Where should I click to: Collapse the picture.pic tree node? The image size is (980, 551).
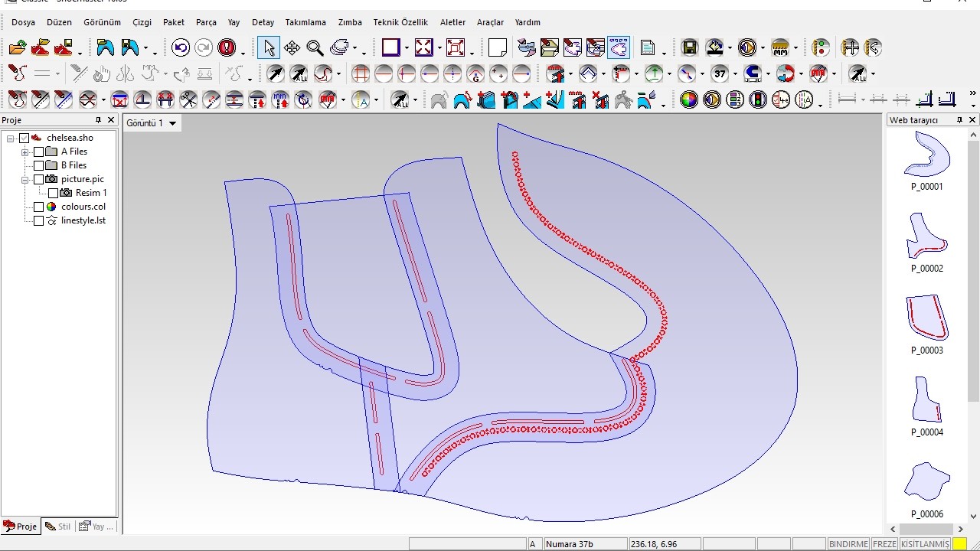pyautogui.click(x=24, y=179)
